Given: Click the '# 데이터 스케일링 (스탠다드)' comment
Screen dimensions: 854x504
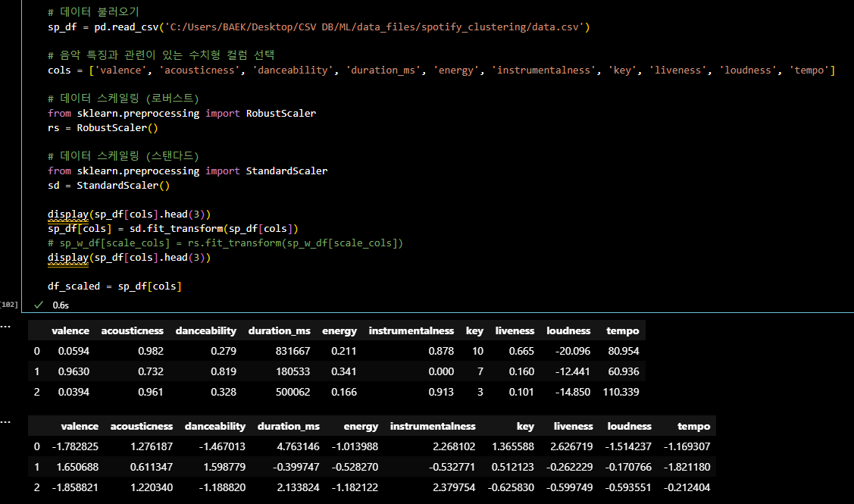Looking at the screenshot, I should 124,156.
